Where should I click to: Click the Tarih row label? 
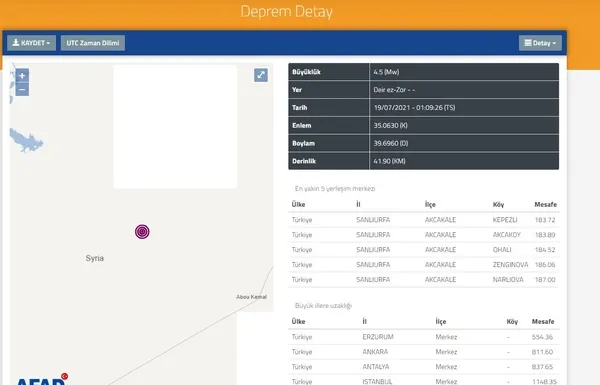tap(300, 108)
